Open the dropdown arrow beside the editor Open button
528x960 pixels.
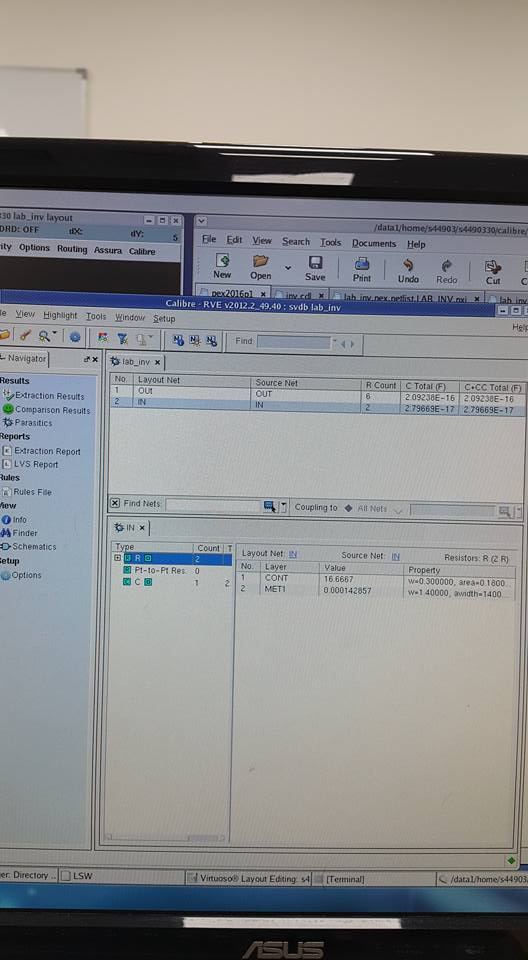point(288,268)
